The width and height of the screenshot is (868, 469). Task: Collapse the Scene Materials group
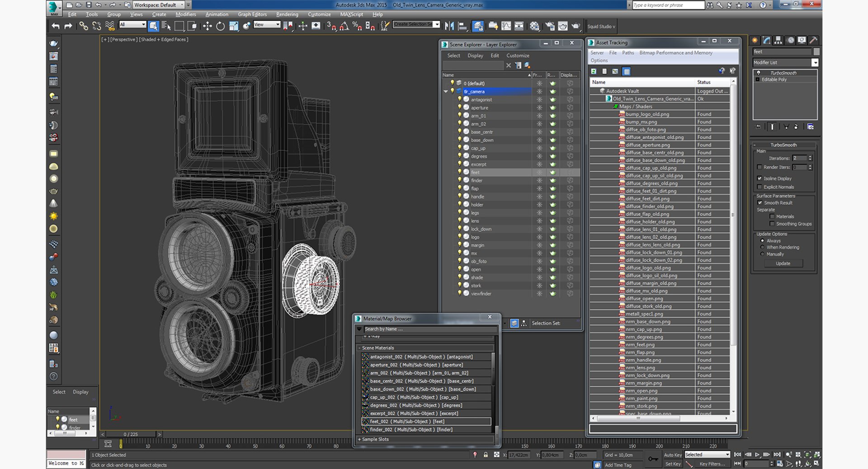pos(359,348)
